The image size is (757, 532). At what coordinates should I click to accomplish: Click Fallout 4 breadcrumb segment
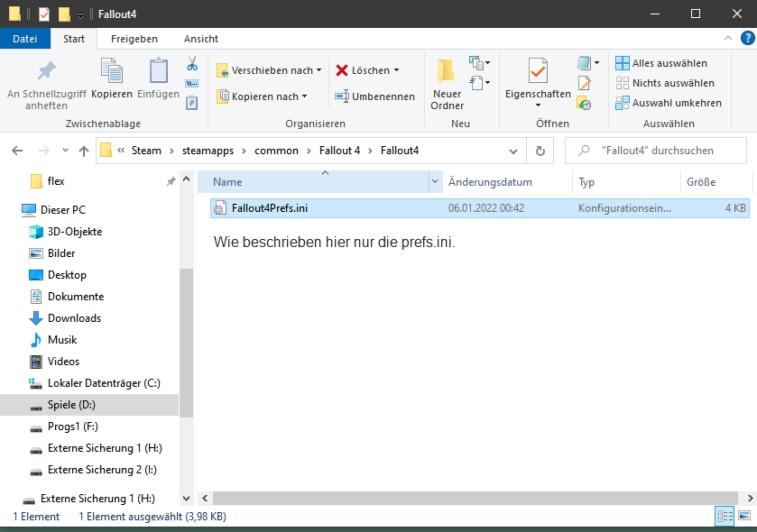pos(339,151)
